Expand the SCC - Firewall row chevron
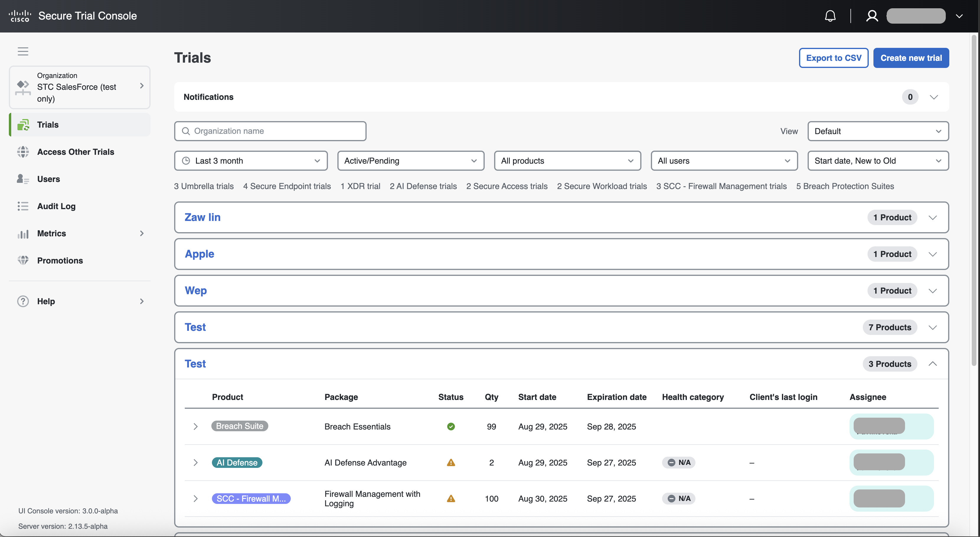 pos(195,498)
